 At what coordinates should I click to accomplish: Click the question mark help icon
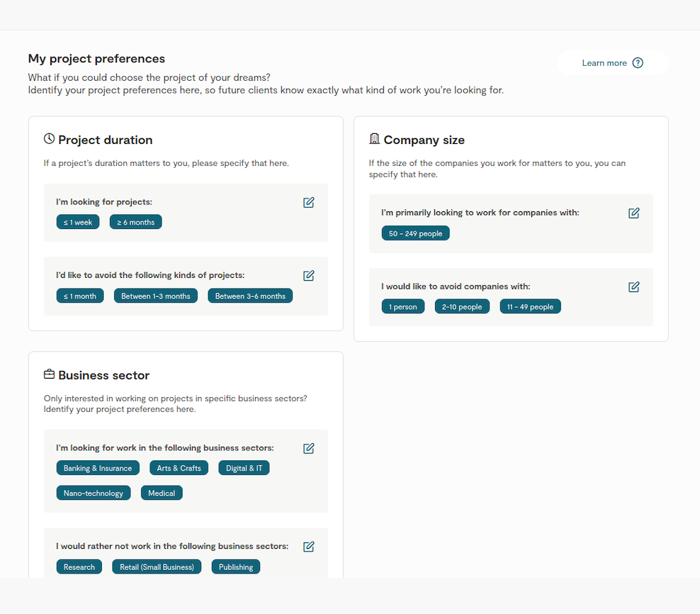pos(638,63)
